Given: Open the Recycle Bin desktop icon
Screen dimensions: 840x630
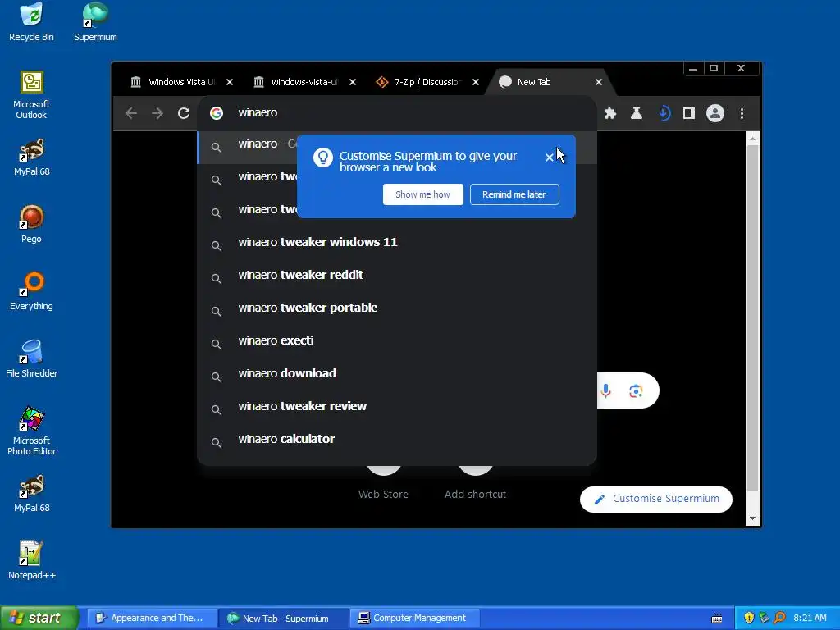Looking at the screenshot, I should coord(31,22).
